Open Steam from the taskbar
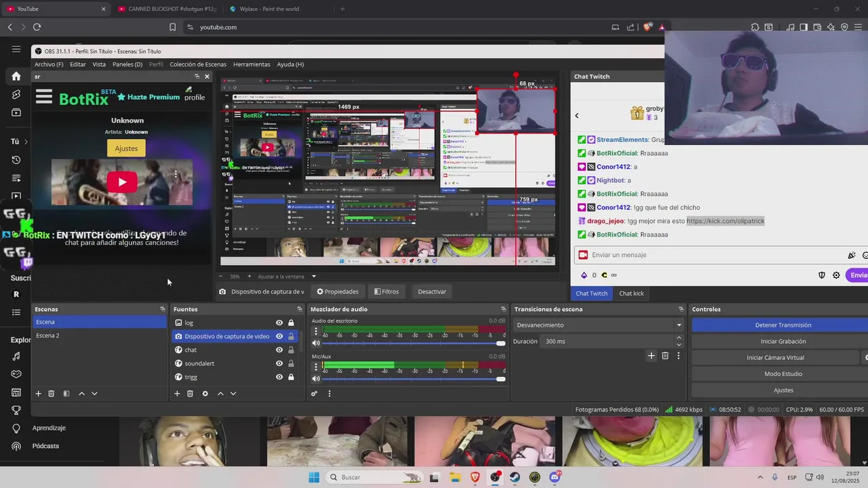 (x=515, y=477)
